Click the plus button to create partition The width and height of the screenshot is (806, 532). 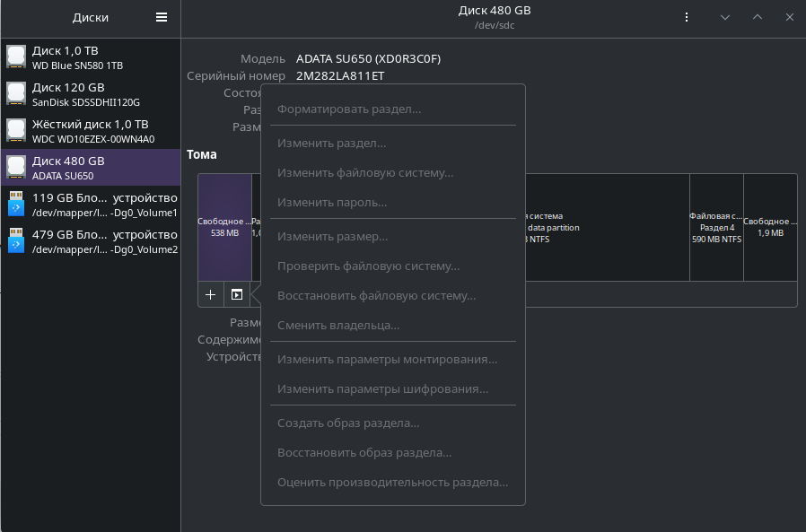tap(211, 294)
